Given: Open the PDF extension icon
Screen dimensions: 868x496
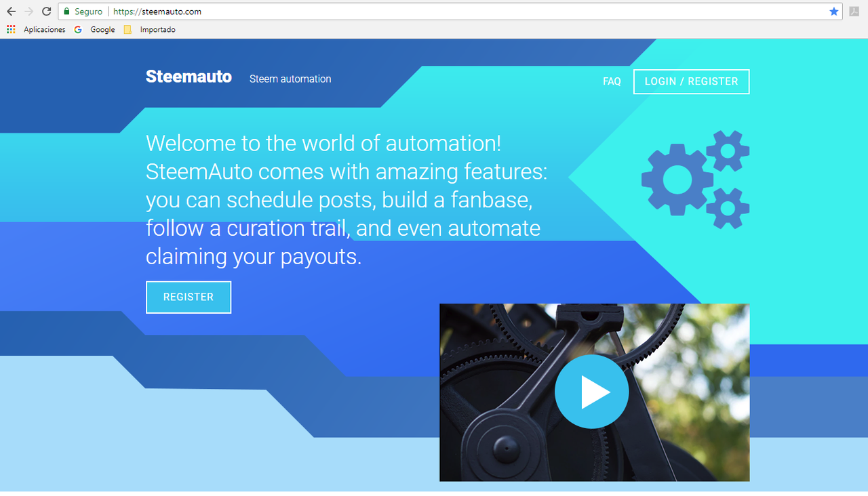Looking at the screenshot, I should [x=854, y=12].
